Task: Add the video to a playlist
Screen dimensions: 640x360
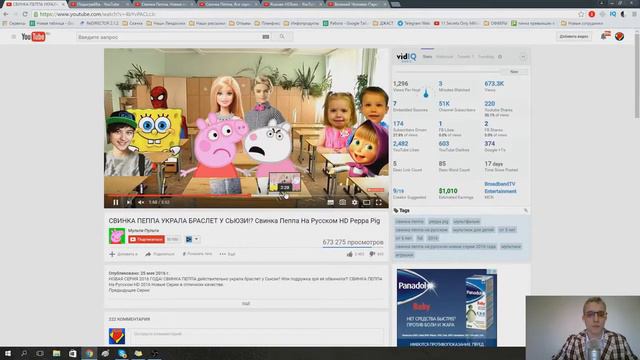Action: pyautogui.click(x=123, y=254)
